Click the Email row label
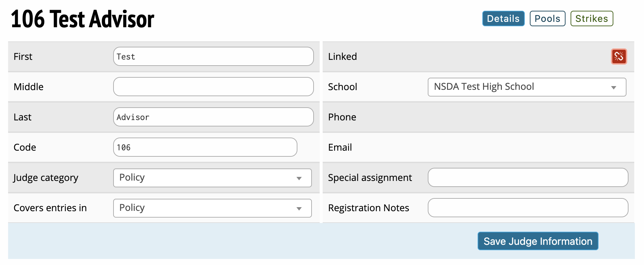644x265 pixels. (340, 147)
